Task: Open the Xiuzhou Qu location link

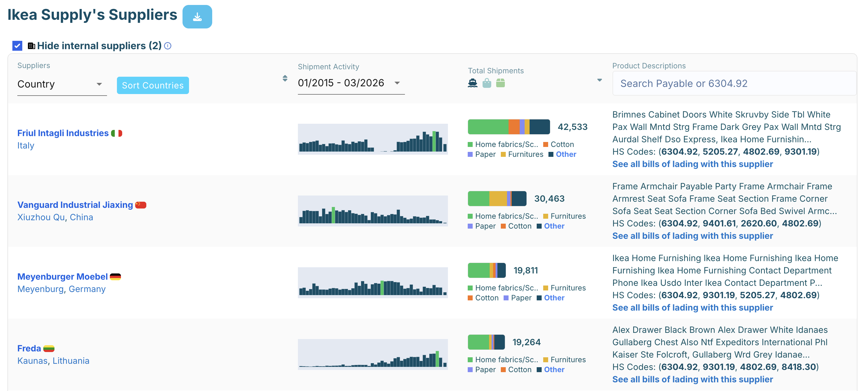Action: 41,217
